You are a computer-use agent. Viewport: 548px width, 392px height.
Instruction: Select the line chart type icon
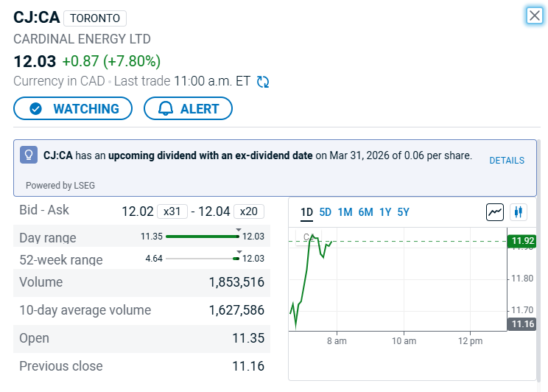[x=495, y=212]
